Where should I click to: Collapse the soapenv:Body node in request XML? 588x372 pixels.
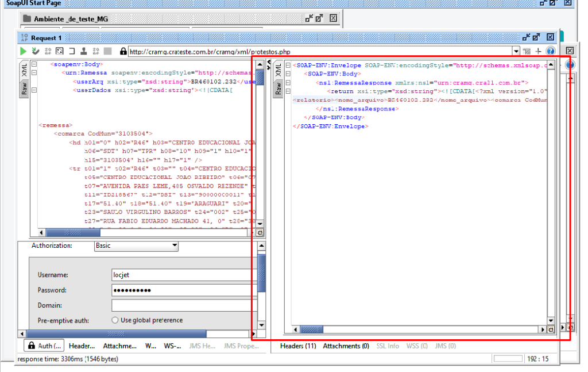[x=34, y=65]
